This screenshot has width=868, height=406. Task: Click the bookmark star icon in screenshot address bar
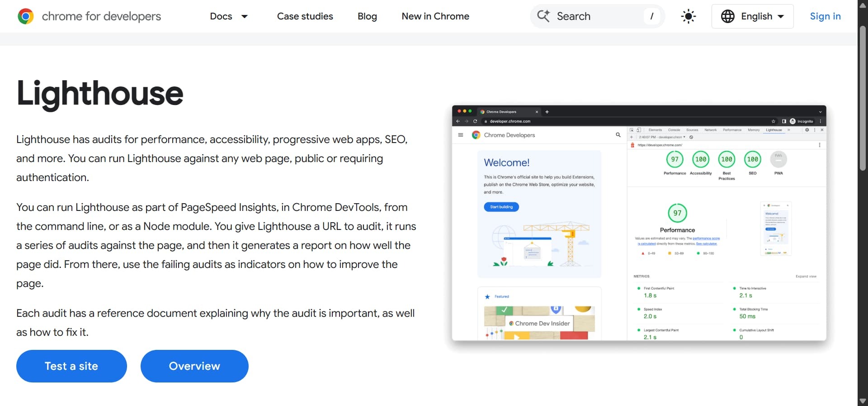774,121
